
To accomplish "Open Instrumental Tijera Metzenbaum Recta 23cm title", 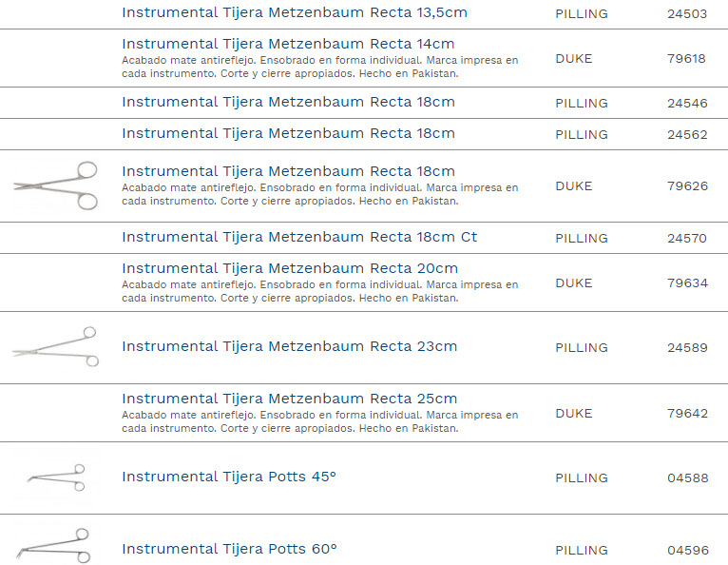I will click(x=289, y=346).
